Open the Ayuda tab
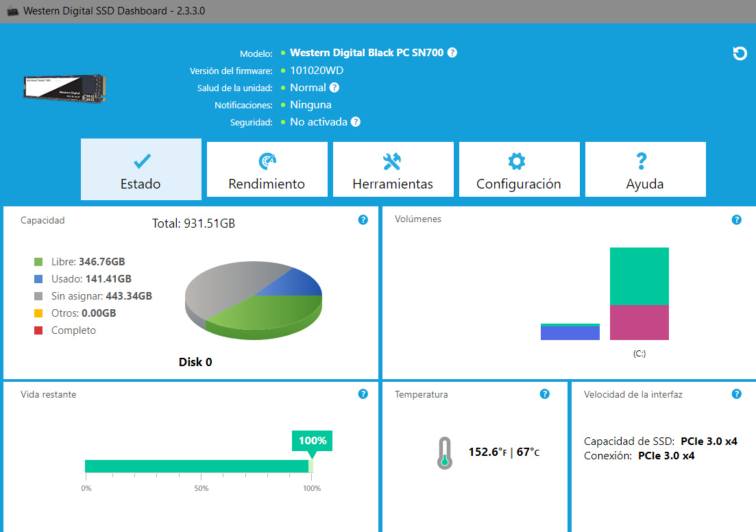 [645, 170]
